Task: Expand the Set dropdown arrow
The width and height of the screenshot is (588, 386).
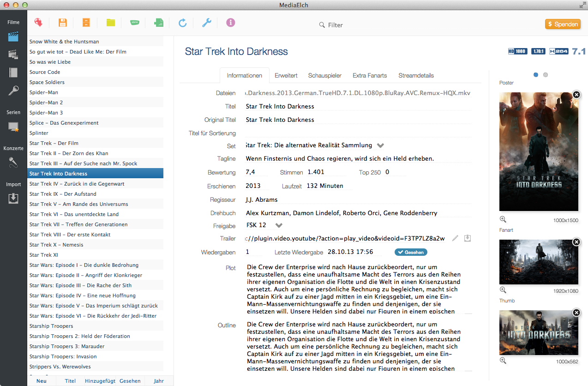Action: tap(380, 145)
